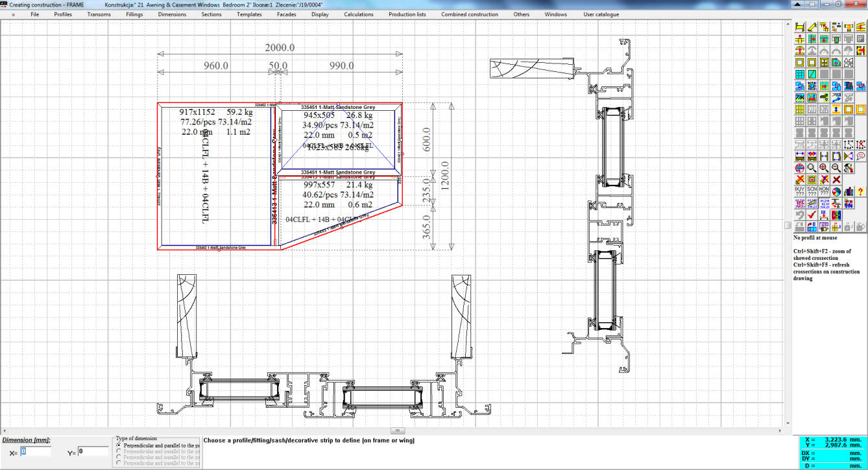This screenshot has width=868, height=470.
Task: Click the yellow H-shaped profile icon
Action: (800, 27)
